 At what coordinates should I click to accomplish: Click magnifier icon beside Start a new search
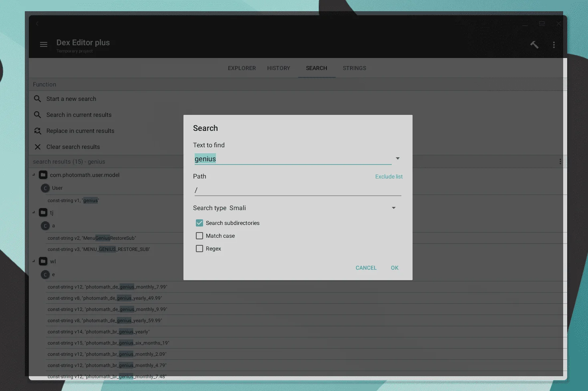tap(38, 99)
